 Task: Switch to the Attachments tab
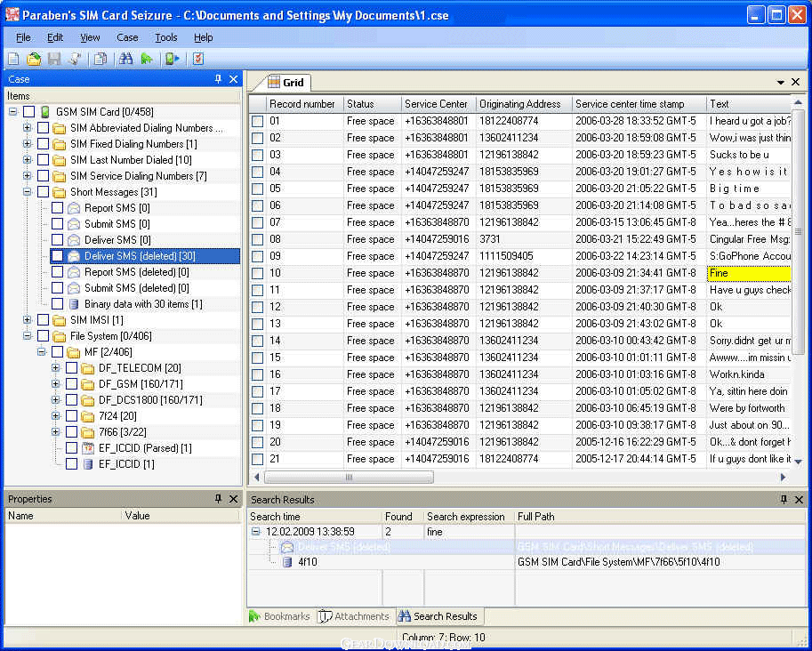354,616
